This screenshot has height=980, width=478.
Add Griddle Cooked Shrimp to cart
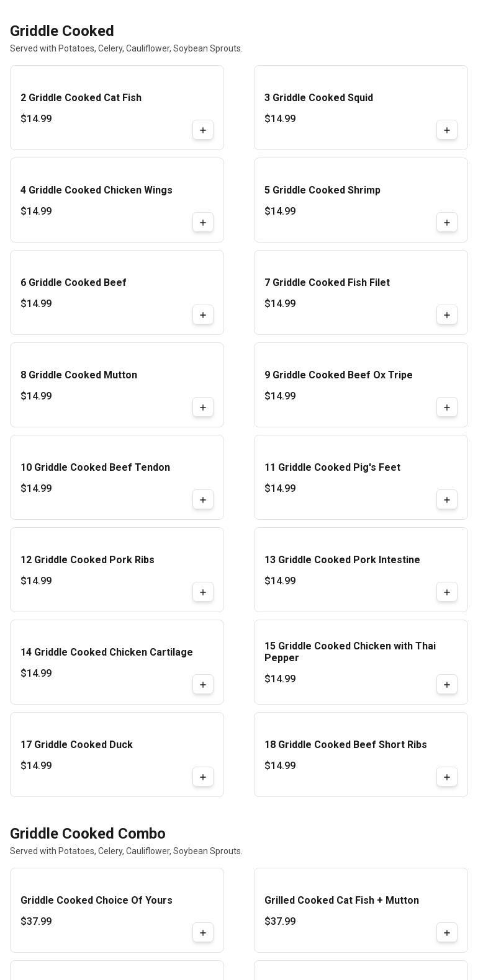pos(447,223)
